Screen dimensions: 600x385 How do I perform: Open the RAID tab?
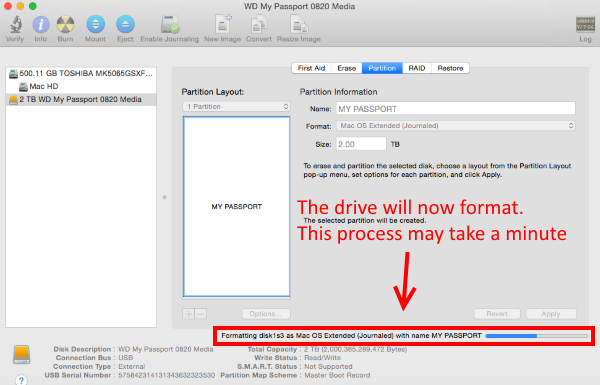pyautogui.click(x=417, y=68)
